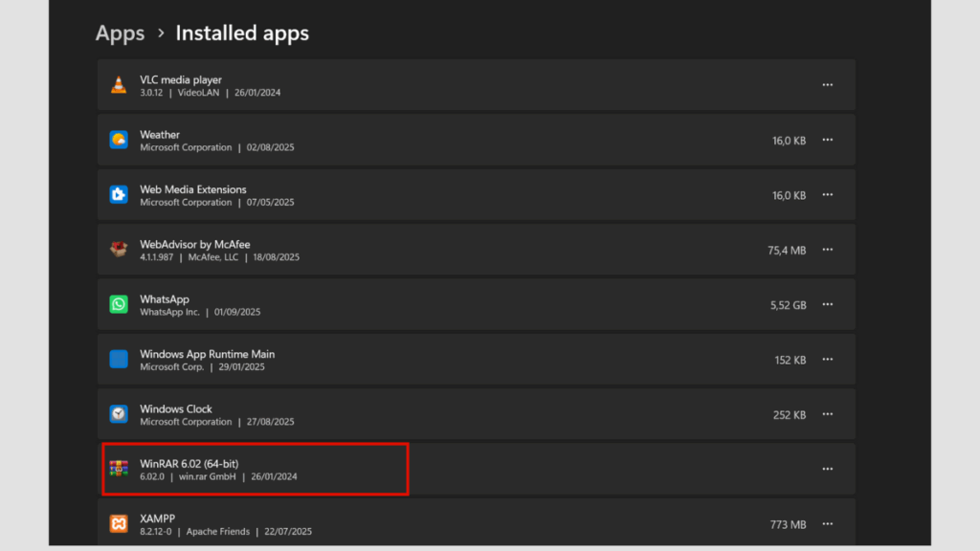
Task: Click the Weather app icon
Action: [119, 139]
